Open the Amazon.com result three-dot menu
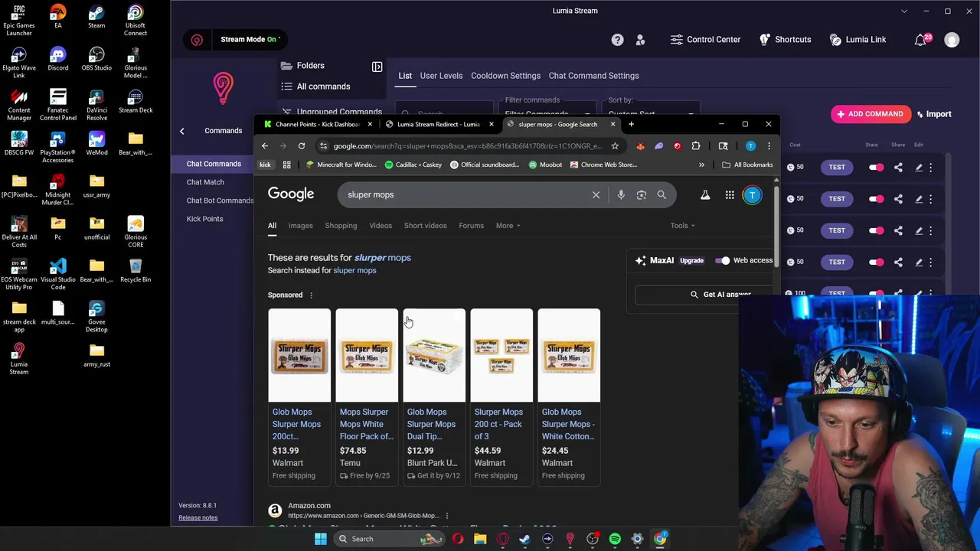The height and width of the screenshot is (551, 980). click(x=447, y=516)
